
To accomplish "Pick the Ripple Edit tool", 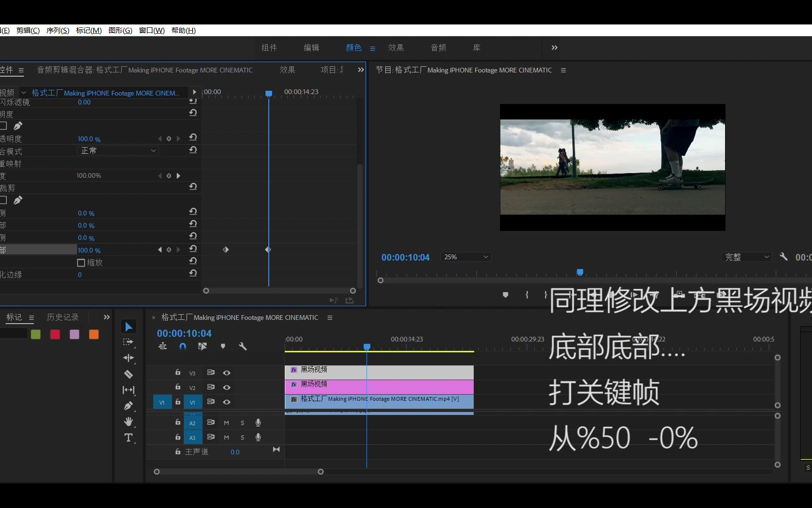I will tap(128, 358).
